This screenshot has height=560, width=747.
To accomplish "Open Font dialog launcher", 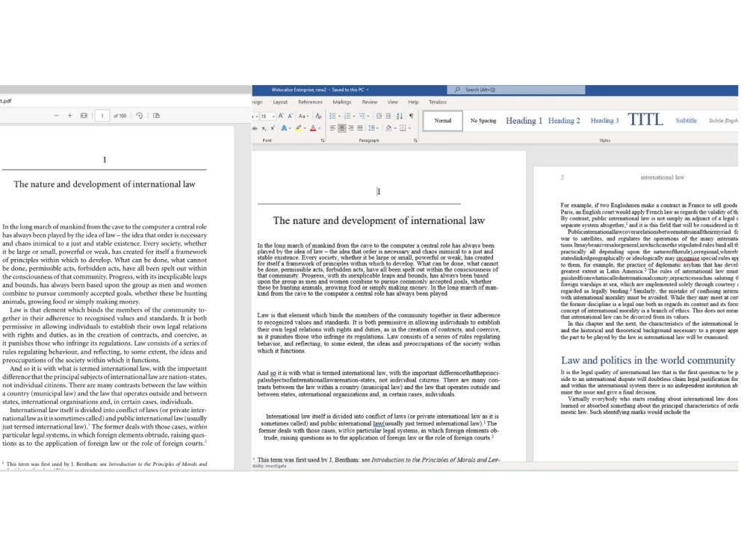I will click(323, 140).
